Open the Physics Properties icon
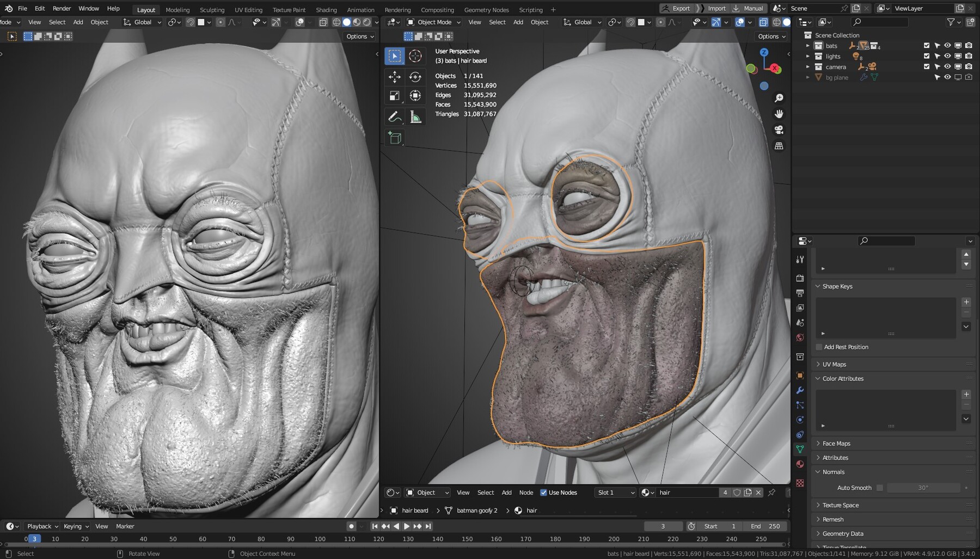Viewport: 980px width, 559px height. tap(800, 420)
